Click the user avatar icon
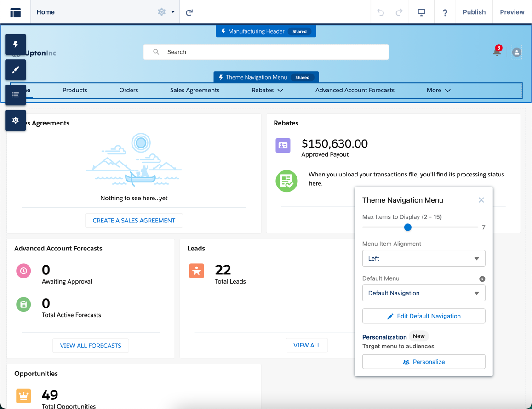 click(516, 52)
